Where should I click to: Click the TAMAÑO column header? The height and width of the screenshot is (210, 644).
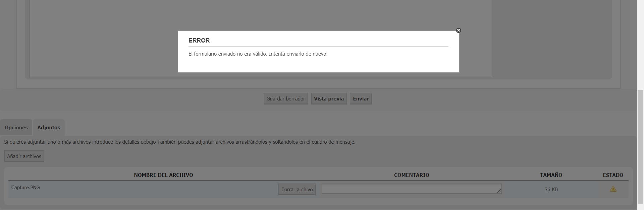pyautogui.click(x=551, y=175)
